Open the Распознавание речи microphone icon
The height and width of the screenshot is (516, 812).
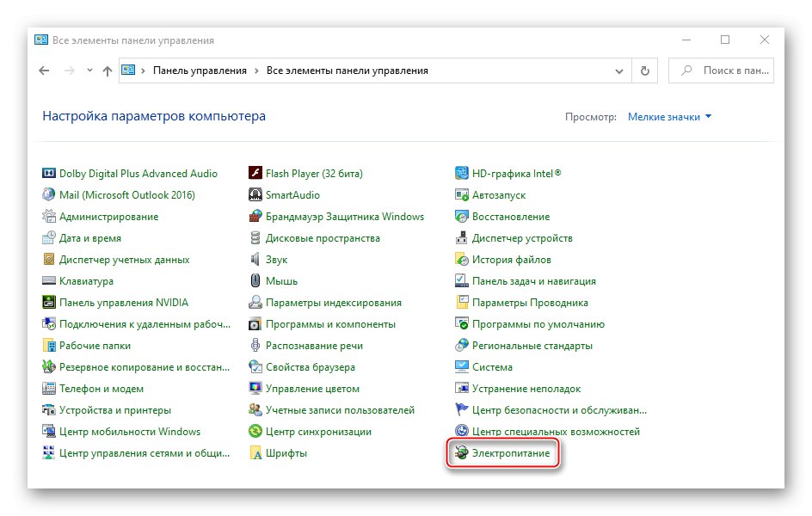click(255, 345)
